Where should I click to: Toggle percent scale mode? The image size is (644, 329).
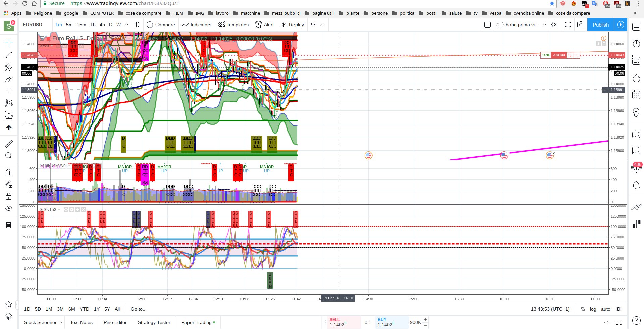pyautogui.click(x=583, y=309)
